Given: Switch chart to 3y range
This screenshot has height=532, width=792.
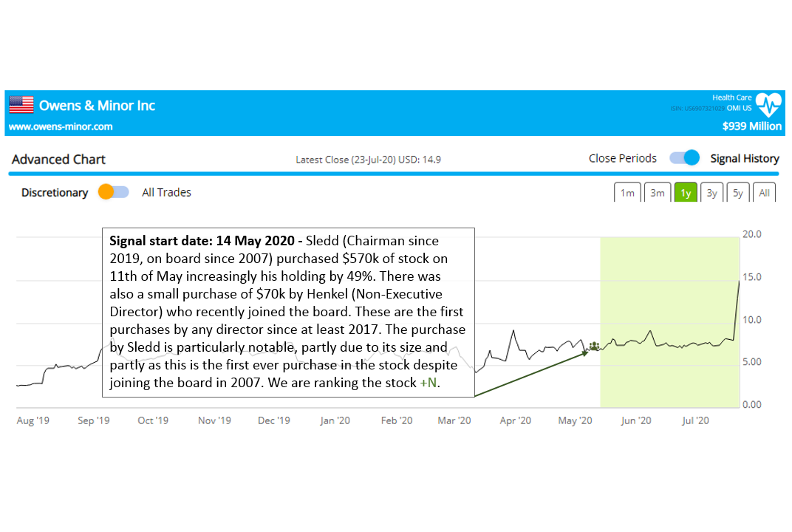Looking at the screenshot, I should (x=711, y=193).
